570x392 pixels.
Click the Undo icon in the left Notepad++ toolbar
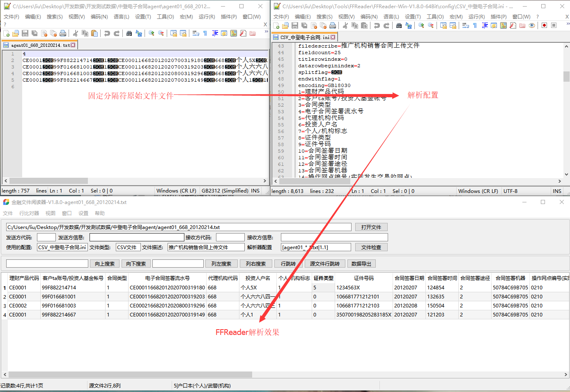click(107, 33)
